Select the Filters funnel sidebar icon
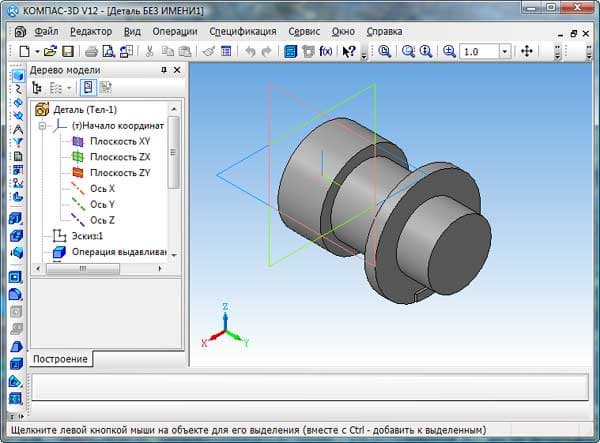The width and height of the screenshot is (600, 443). tap(18, 142)
